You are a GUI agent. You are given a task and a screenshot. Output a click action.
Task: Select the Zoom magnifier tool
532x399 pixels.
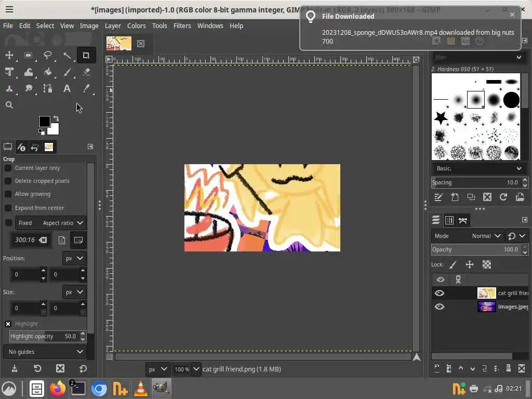click(9, 105)
